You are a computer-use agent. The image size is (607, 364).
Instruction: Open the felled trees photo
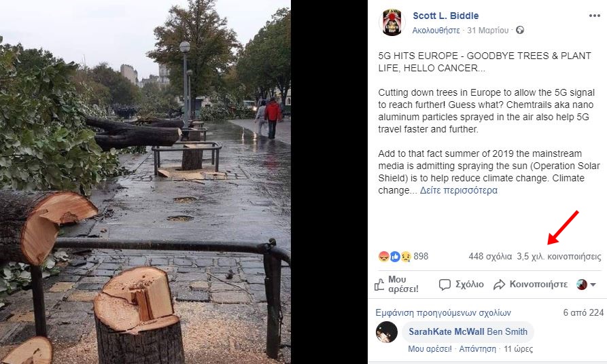coord(145,182)
